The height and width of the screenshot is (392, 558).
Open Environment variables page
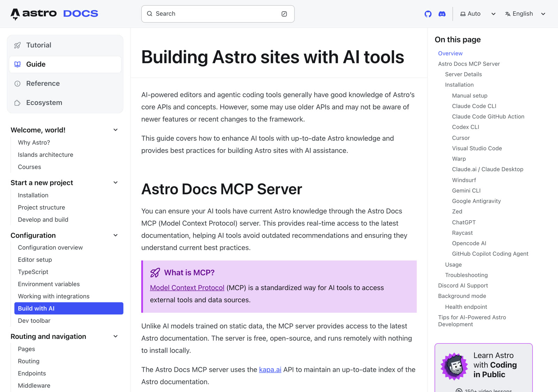click(x=49, y=284)
